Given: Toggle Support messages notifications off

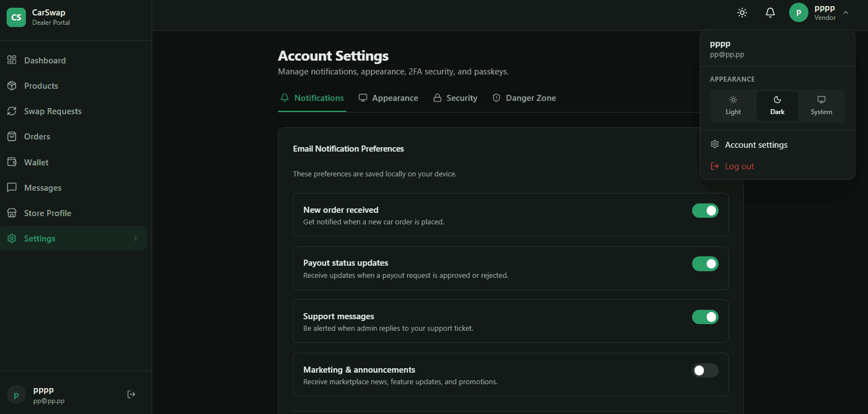Looking at the screenshot, I should click(x=705, y=317).
